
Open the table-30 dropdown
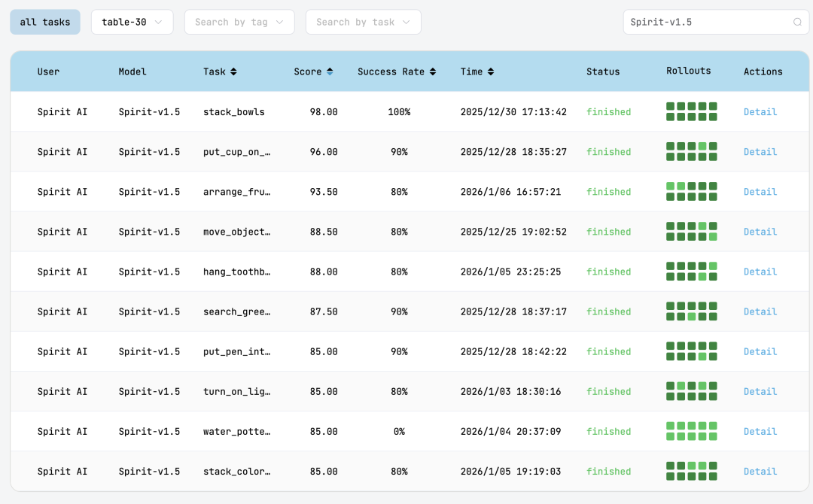pos(132,23)
